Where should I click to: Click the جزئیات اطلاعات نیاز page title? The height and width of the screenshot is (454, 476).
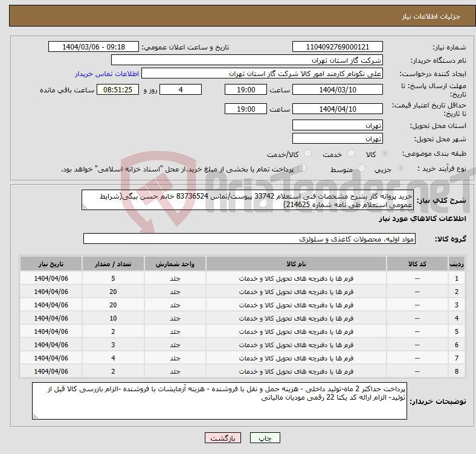tap(431, 16)
